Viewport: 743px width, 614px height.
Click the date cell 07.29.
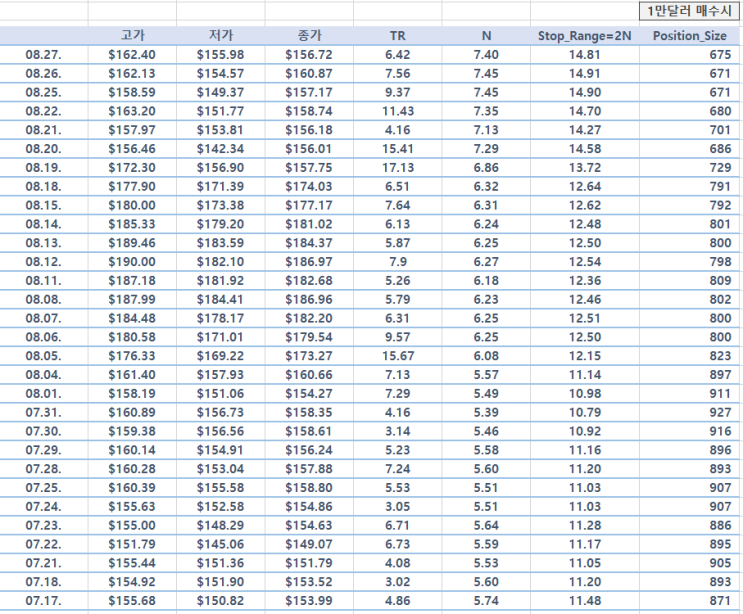point(44,450)
